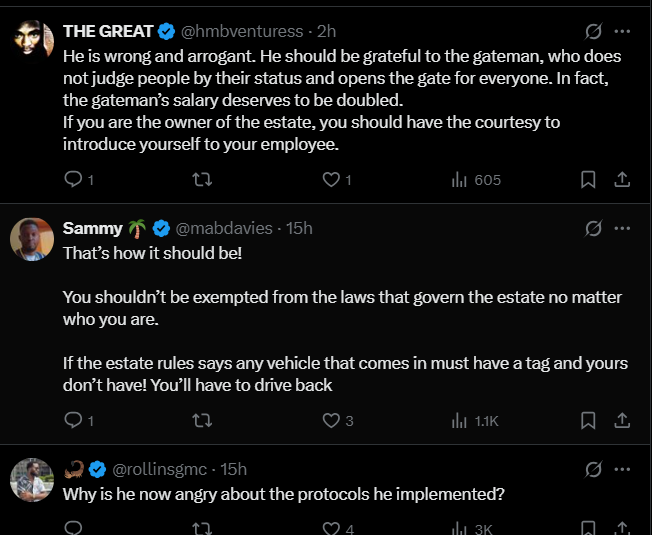Share THE GREAT's tweet
Screen dimensions: 652x535
pos(621,180)
